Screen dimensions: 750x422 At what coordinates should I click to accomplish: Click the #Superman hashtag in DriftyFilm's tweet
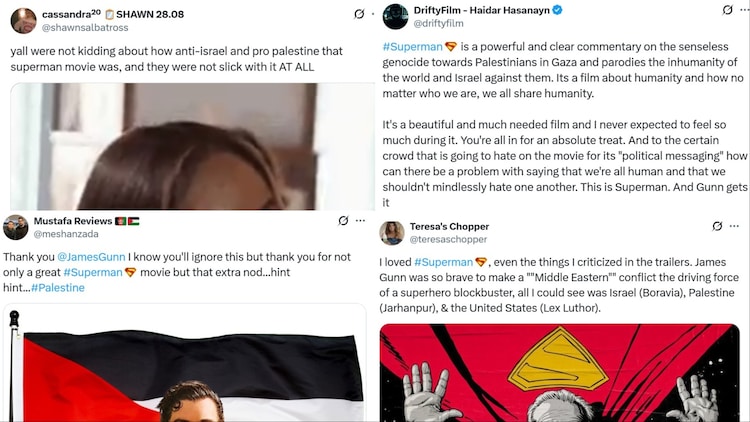[x=413, y=47]
